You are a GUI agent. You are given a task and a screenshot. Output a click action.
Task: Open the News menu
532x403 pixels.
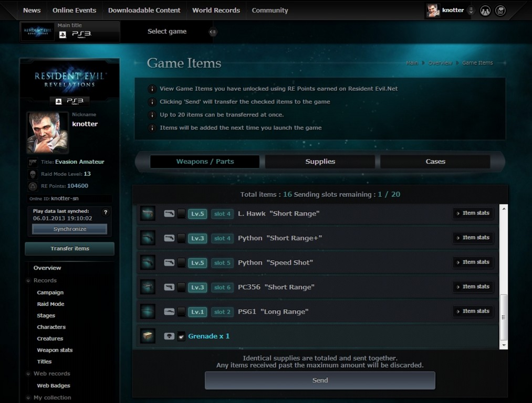point(32,10)
